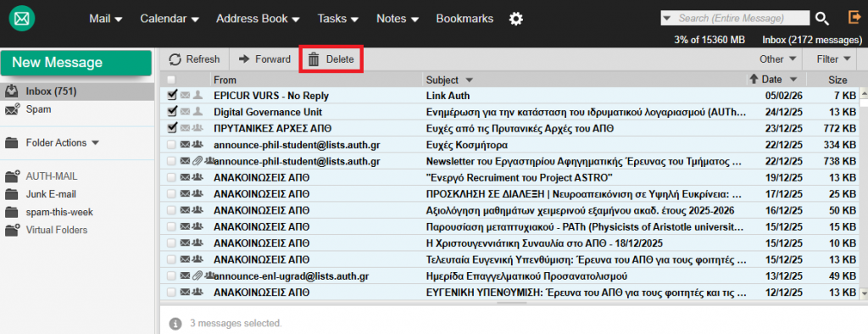Viewport: 868px width, 334px height.
Task: Open the Virtual Folders entry
Action: (57, 231)
